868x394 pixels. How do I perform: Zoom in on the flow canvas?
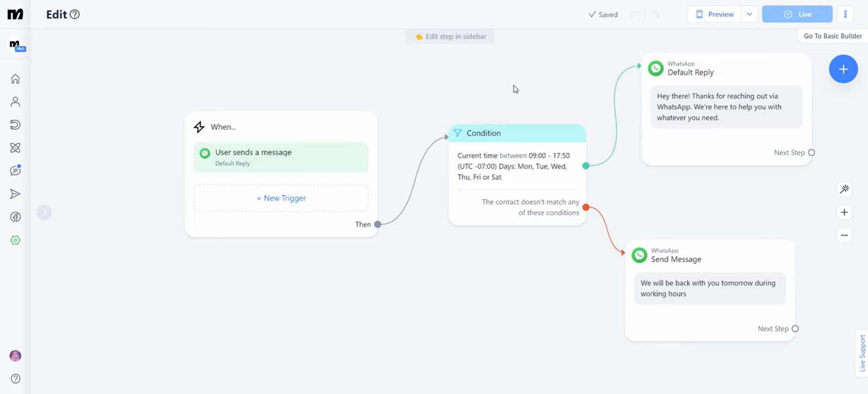tap(844, 212)
